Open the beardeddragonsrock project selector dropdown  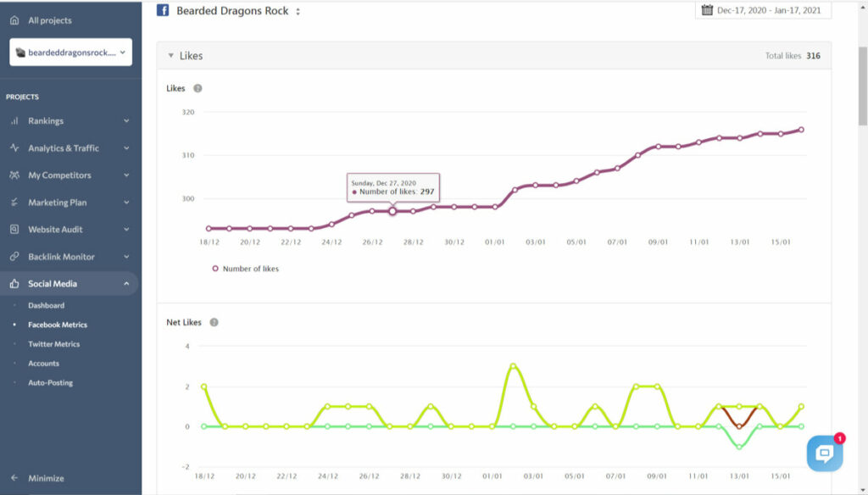click(x=71, y=52)
